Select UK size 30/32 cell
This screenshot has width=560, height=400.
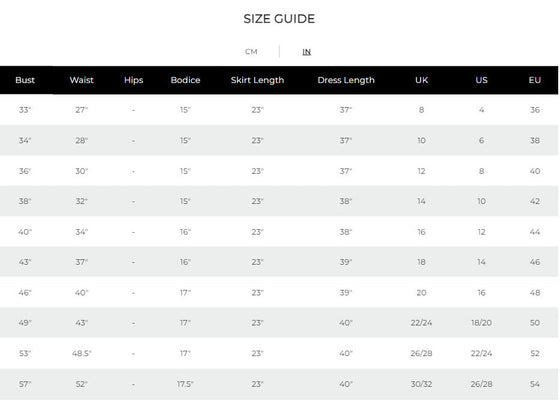coord(421,384)
